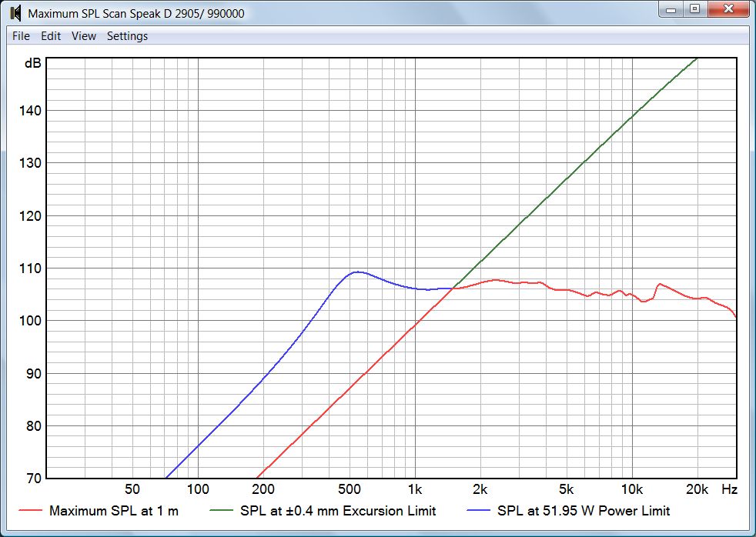756x537 pixels.
Task: Click the 100 value on the dB axis
Action: [30, 321]
